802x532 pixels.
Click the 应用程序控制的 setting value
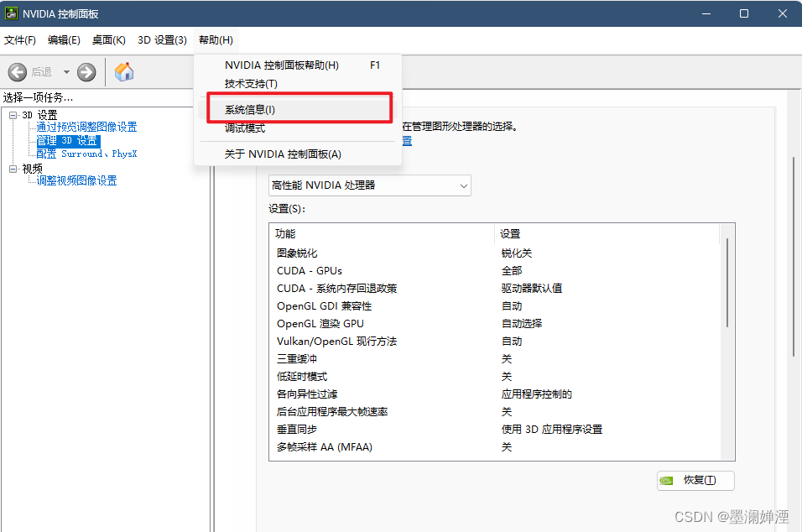(x=537, y=394)
